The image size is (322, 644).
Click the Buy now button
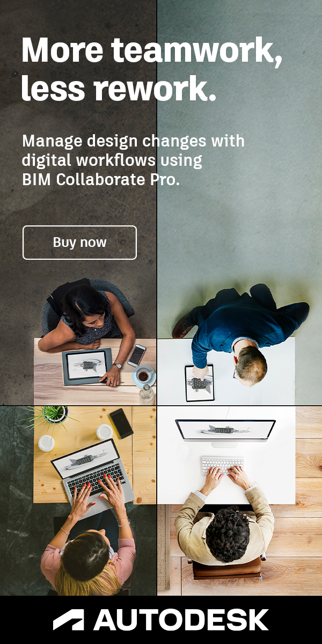pos(79,243)
